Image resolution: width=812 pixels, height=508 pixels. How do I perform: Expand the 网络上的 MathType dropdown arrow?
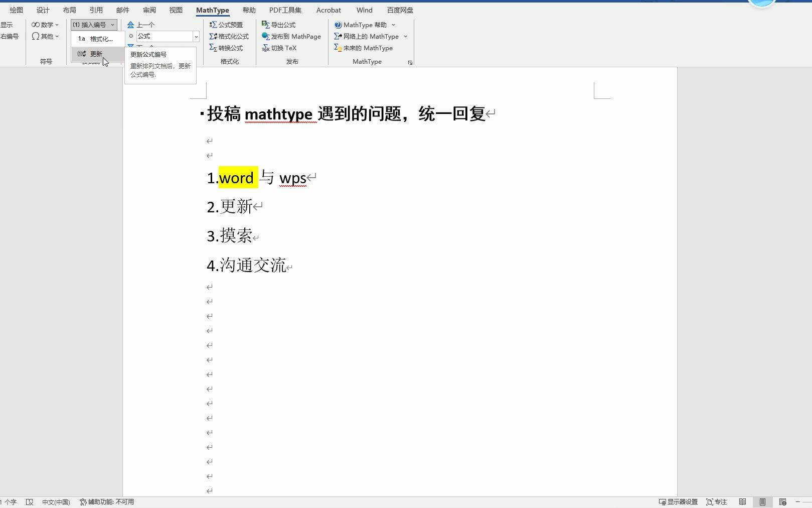click(x=405, y=36)
